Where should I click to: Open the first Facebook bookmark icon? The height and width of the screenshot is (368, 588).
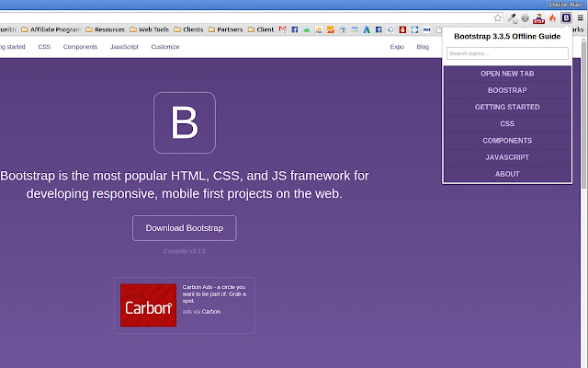coord(295,29)
